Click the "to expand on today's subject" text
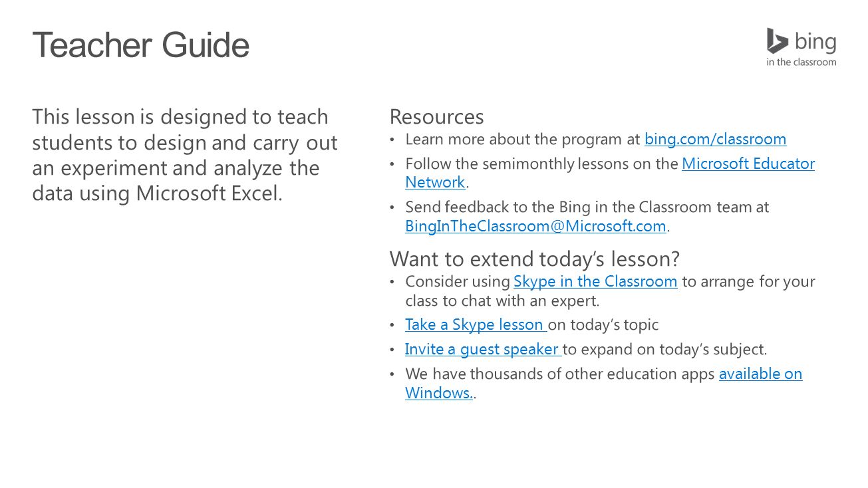This screenshot has width=868, height=488. tap(665, 349)
